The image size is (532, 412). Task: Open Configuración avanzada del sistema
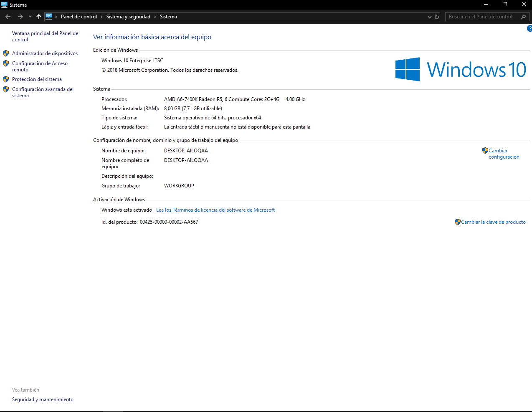click(x=43, y=92)
